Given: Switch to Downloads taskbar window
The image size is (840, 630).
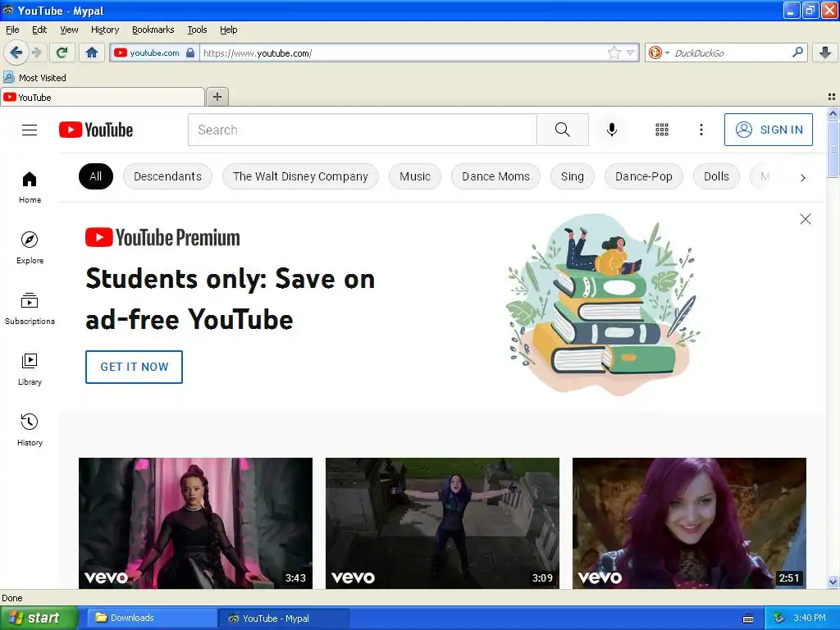Looking at the screenshot, I should point(152,618).
